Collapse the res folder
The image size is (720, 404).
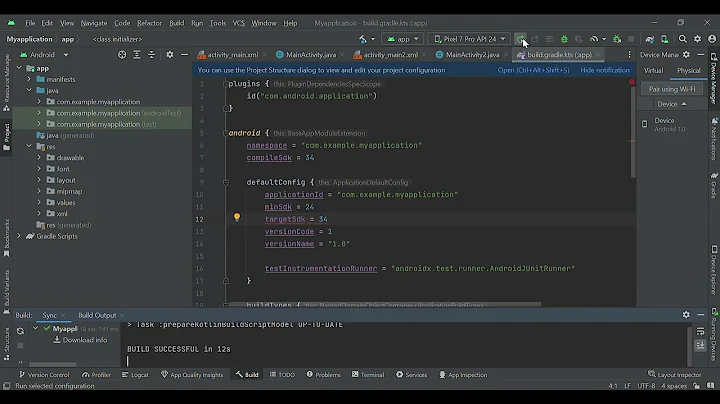click(29, 146)
